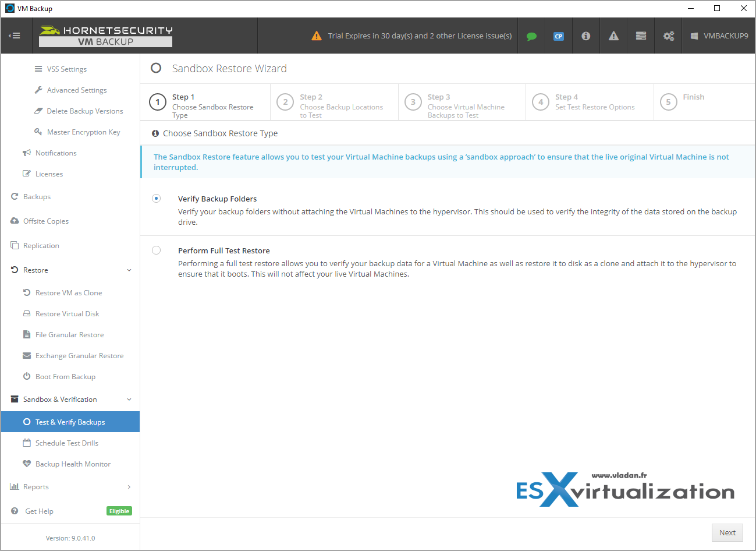Click the server stack icon in header
The height and width of the screenshot is (551, 756).
point(641,36)
